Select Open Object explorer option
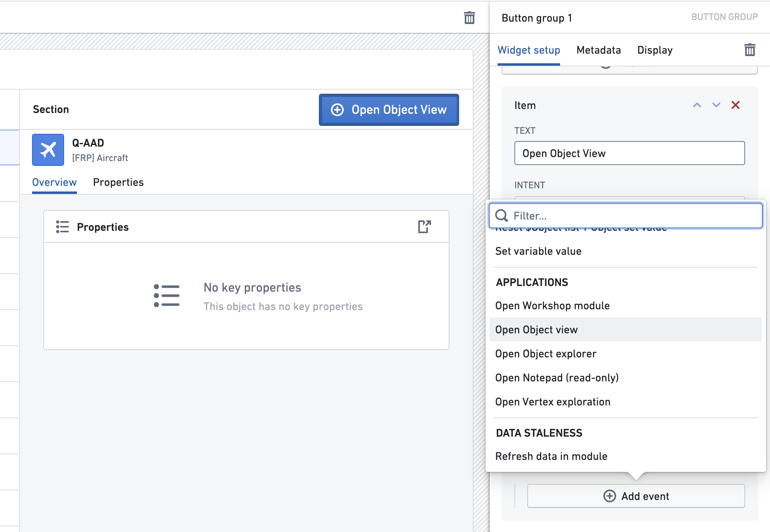This screenshot has height=532, width=770. click(626, 354)
